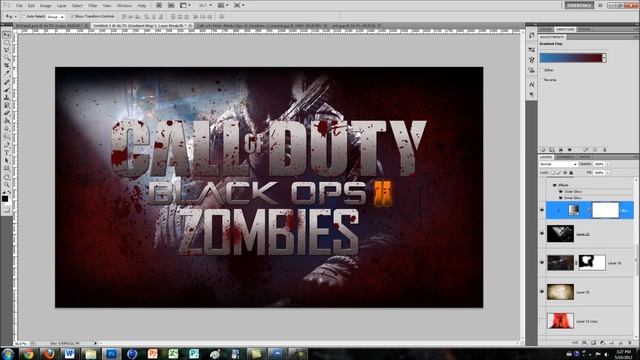Enable Show Transform Controls checkbox
This screenshot has width=640, height=360.
coord(72,16)
